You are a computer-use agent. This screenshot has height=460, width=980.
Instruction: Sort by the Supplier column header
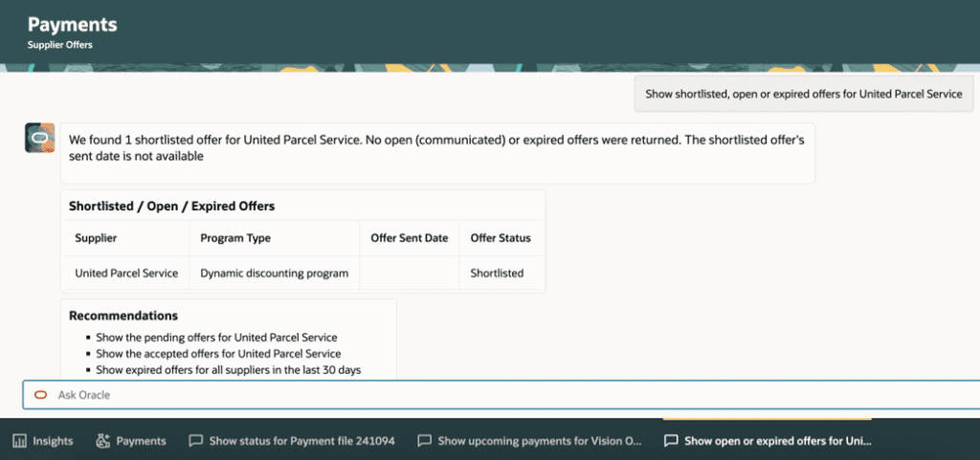(96, 238)
